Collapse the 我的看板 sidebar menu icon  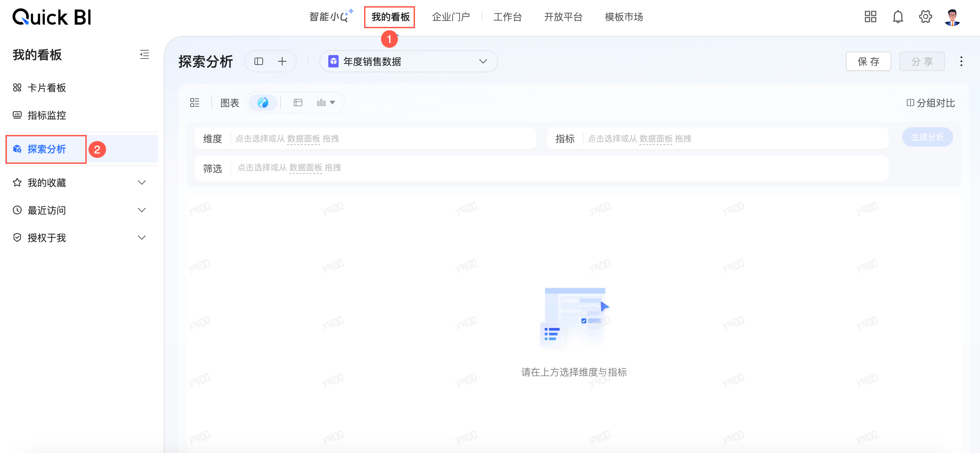click(144, 54)
